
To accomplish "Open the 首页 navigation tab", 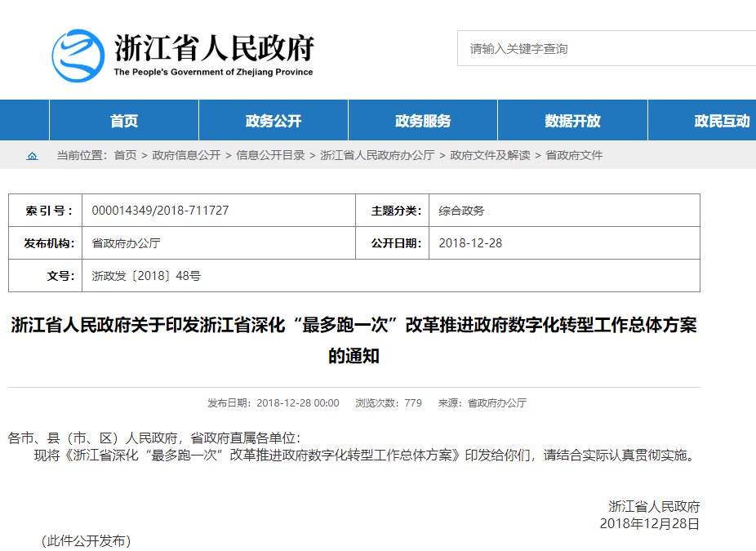I will [122, 119].
